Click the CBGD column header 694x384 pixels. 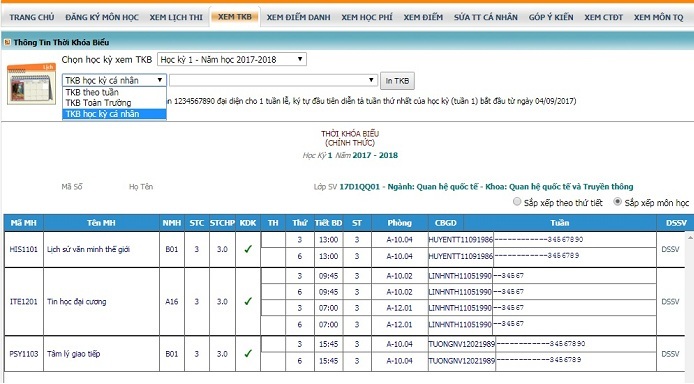point(445,223)
